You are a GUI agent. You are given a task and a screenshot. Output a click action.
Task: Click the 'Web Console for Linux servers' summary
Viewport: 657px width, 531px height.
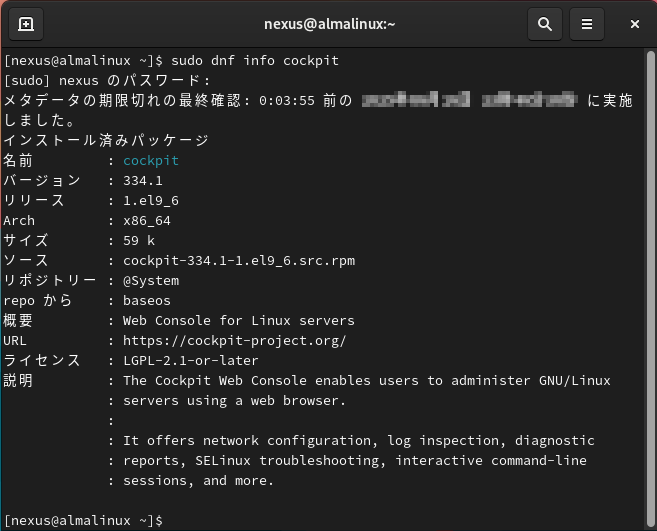pos(238,321)
